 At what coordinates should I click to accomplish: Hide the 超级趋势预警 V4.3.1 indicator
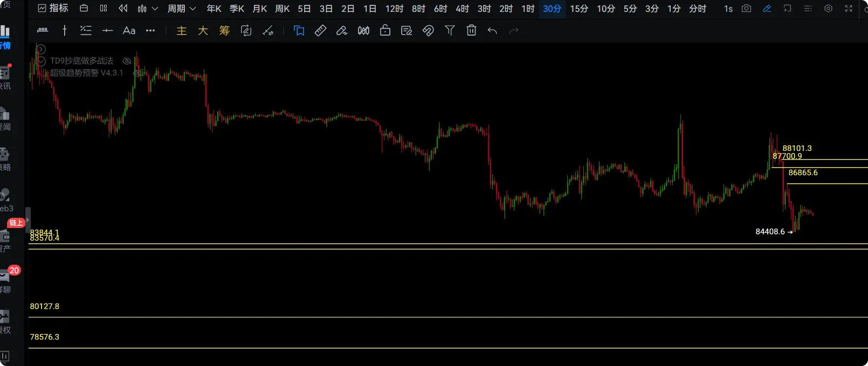[137, 73]
